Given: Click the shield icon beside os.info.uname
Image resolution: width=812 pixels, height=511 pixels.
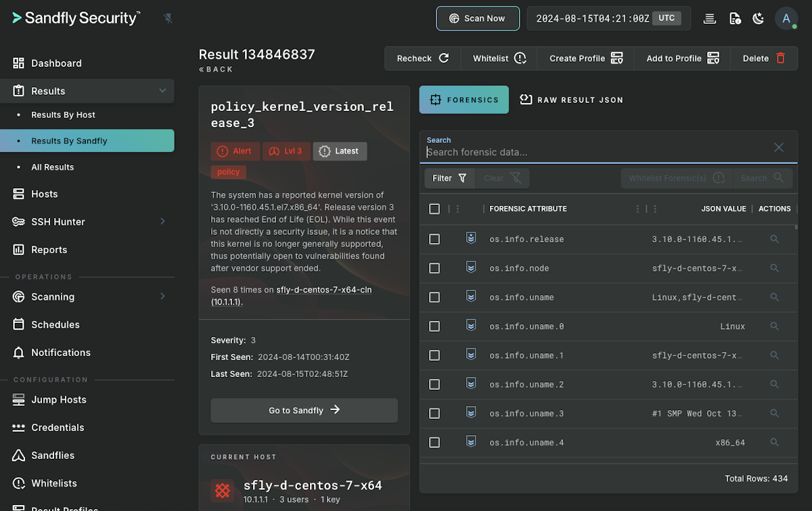Looking at the screenshot, I should pos(471,297).
